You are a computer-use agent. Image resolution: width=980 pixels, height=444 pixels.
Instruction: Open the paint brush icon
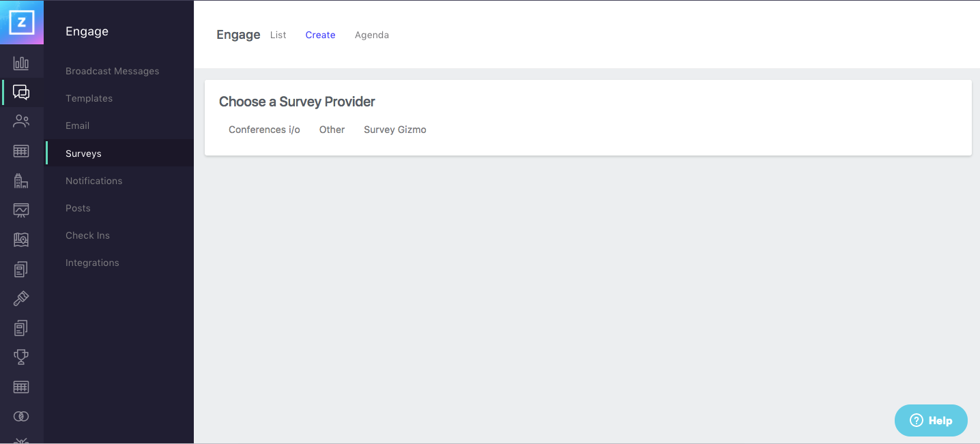(x=21, y=299)
